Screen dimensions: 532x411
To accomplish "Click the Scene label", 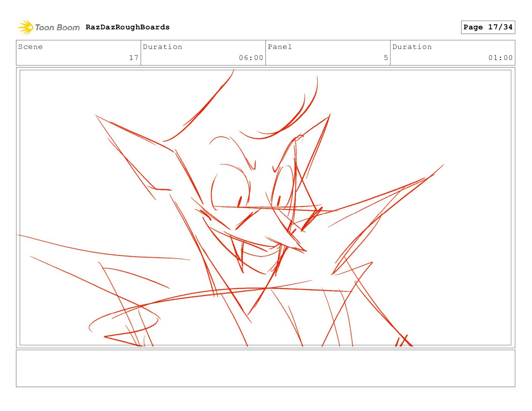I will click(30, 47).
